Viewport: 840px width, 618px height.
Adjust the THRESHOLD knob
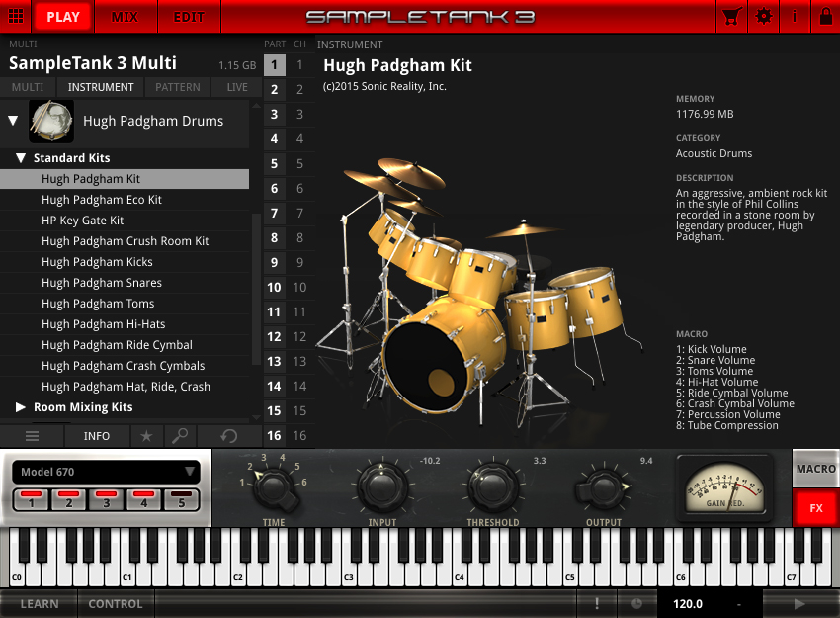[493, 486]
